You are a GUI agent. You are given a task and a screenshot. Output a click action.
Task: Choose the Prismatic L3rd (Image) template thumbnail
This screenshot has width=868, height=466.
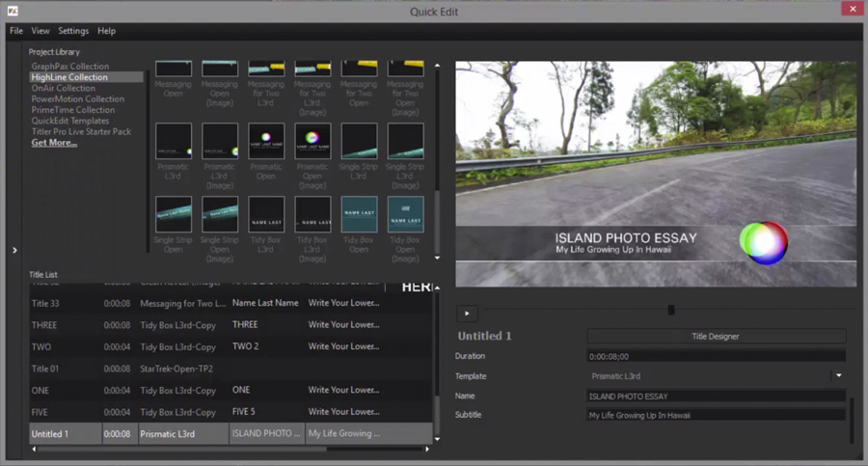click(x=220, y=141)
